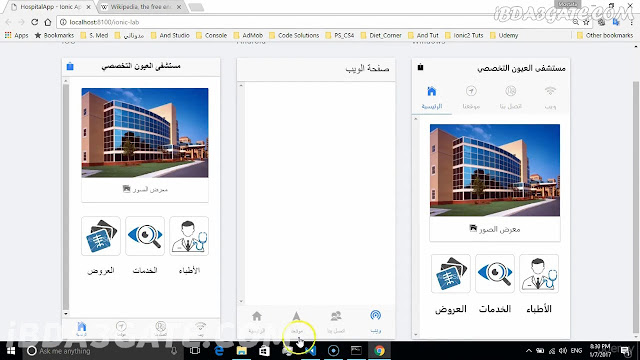
Task: Select Home tab in Android bottom bar
Action: tap(257, 322)
